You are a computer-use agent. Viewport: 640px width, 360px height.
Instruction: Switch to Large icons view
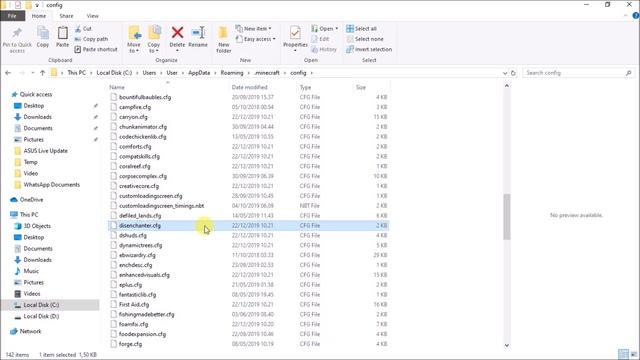[x=634, y=354]
